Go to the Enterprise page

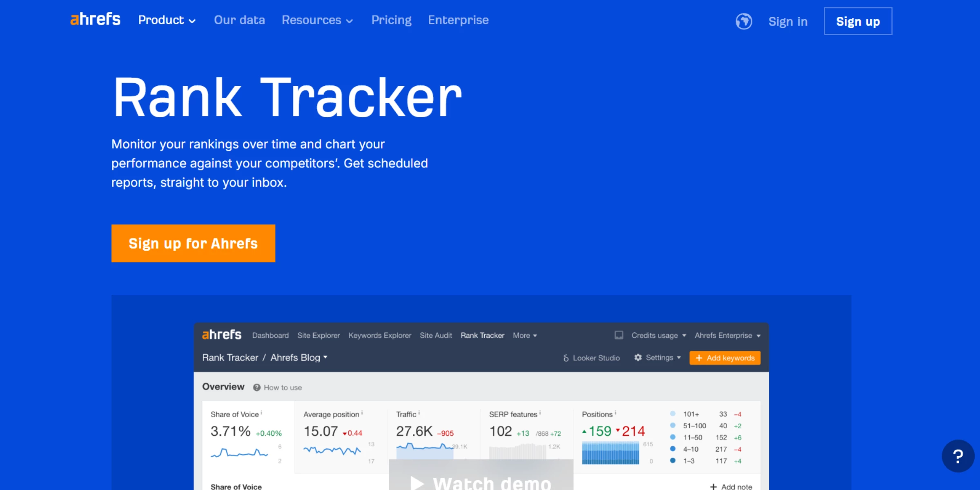click(458, 20)
